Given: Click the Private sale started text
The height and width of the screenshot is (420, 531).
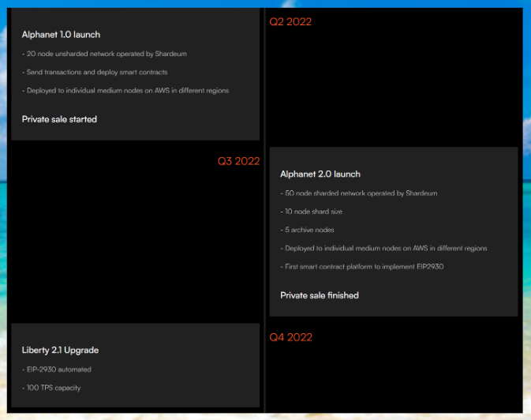Looking at the screenshot, I should (x=59, y=119).
